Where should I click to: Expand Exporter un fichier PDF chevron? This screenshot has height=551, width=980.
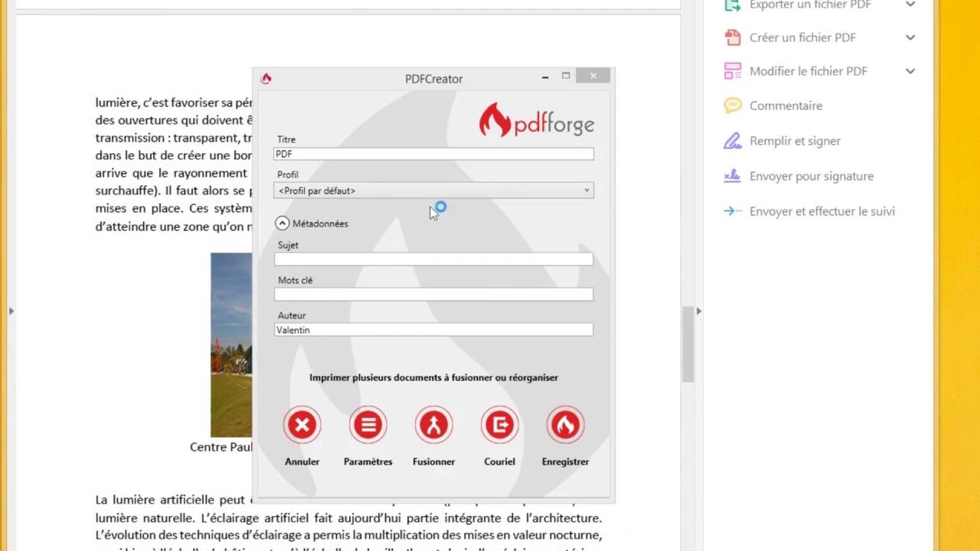pos(910,5)
